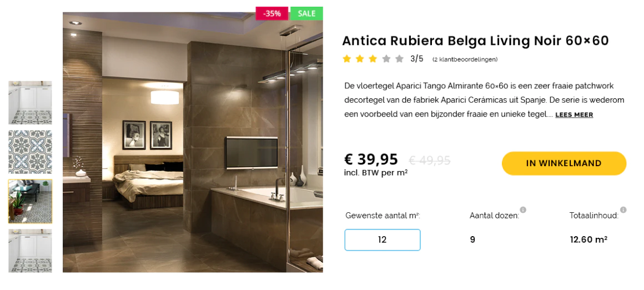Image resolution: width=644 pixels, height=290 pixels.
Task: Click the first rating star
Action: 346,59
